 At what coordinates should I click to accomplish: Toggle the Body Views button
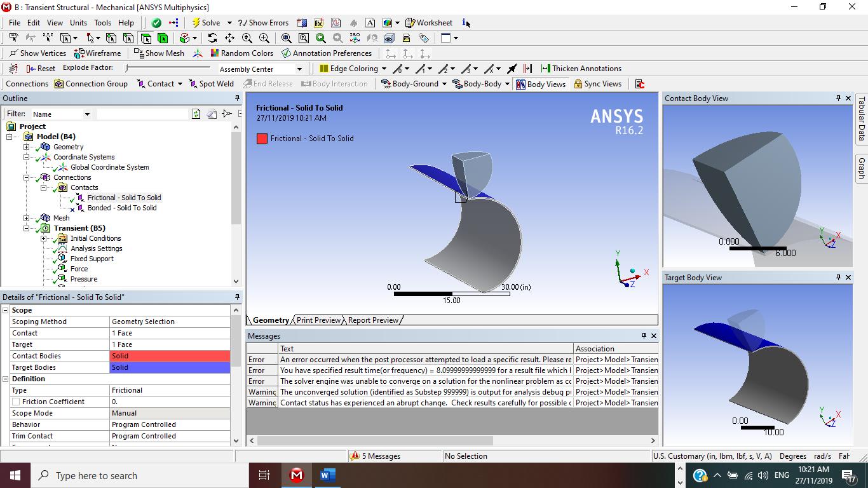point(540,84)
